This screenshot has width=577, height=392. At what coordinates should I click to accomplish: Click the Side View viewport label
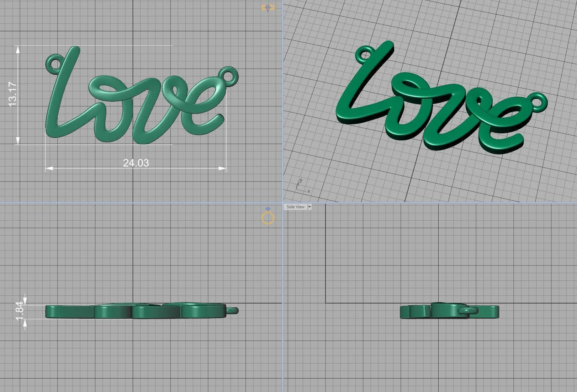[x=295, y=207]
